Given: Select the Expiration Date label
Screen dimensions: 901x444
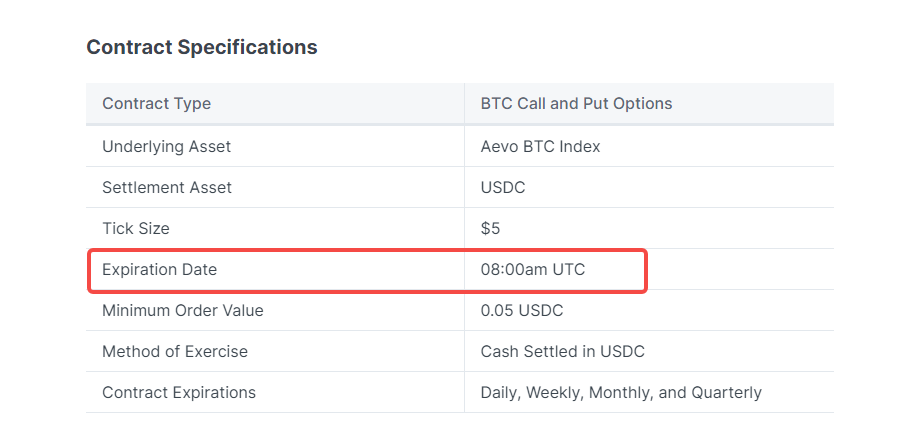Looking at the screenshot, I should pyautogui.click(x=160, y=269).
